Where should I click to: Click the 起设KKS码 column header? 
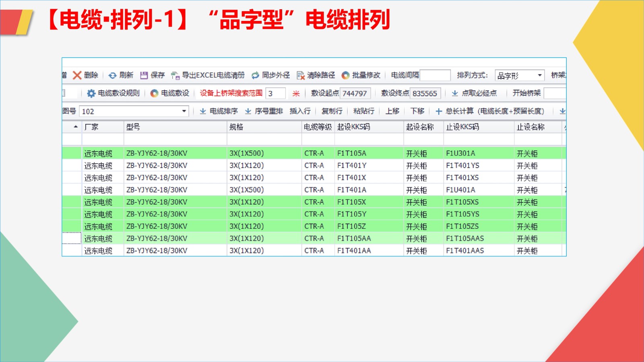tap(353, 127)
